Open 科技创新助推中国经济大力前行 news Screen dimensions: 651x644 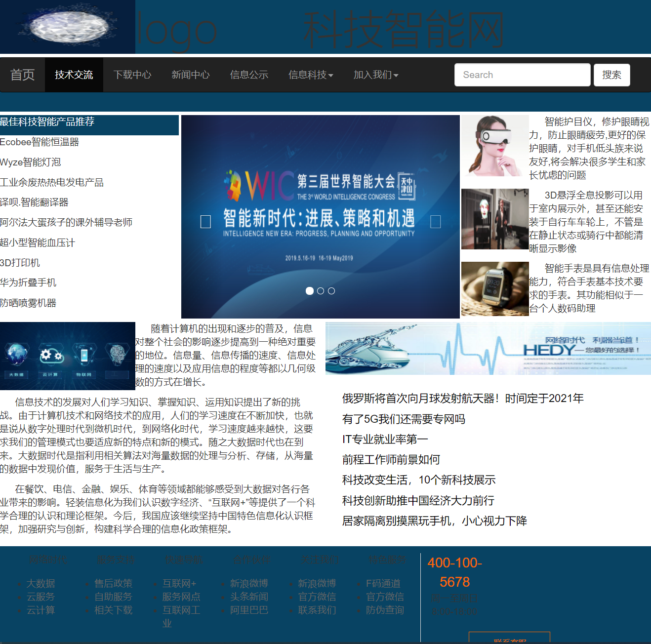pyautogui.click(x=418, y=501)
